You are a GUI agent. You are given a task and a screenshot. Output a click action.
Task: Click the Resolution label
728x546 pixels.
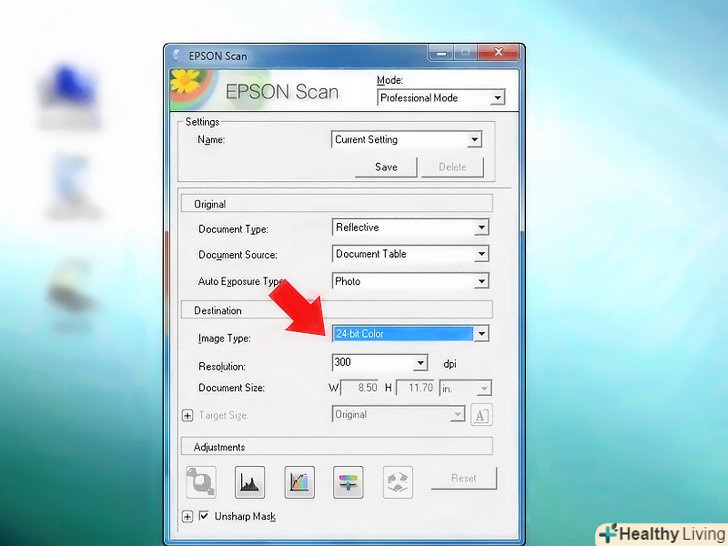pos(222,366)
